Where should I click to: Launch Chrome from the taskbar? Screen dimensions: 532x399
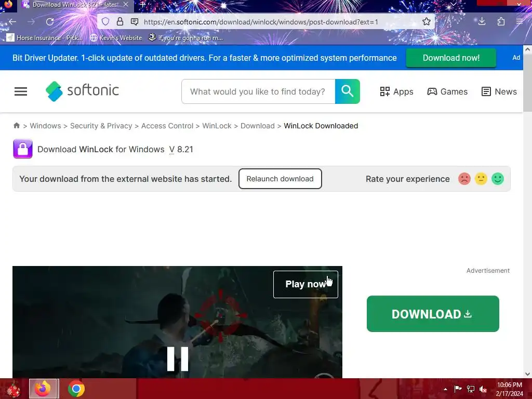76,389
